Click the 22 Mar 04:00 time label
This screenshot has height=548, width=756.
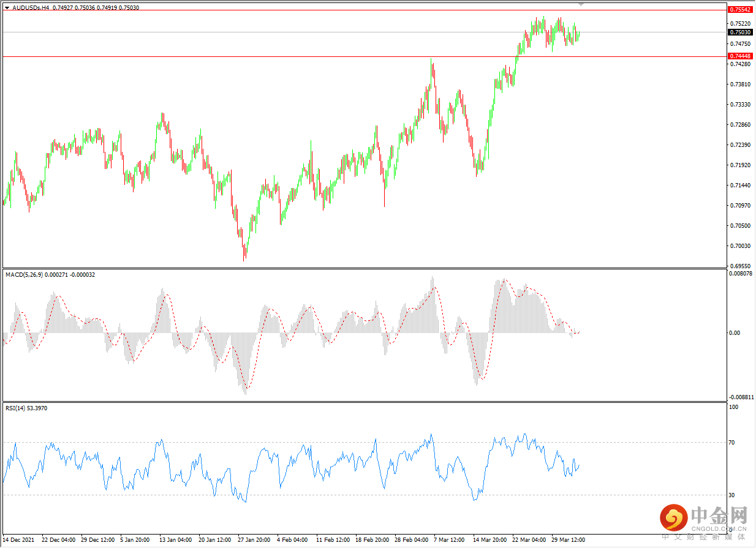529,541
